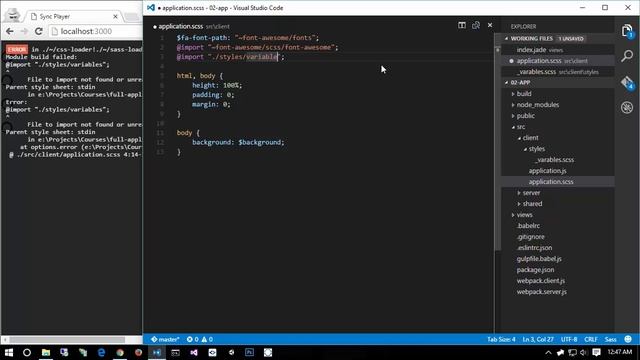Close the application.scss editor
640x360 pixels.
tap(490, 25)
